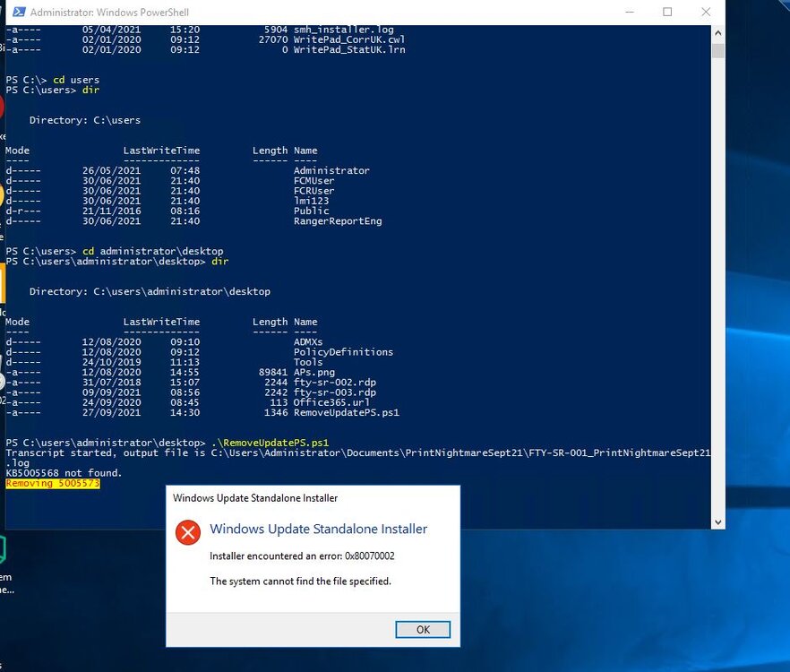The height and width of the screenshot is (672, 790).
Task: Click 'Installer encountered an error: 0x80070002' text
Action: coord(302,556)
